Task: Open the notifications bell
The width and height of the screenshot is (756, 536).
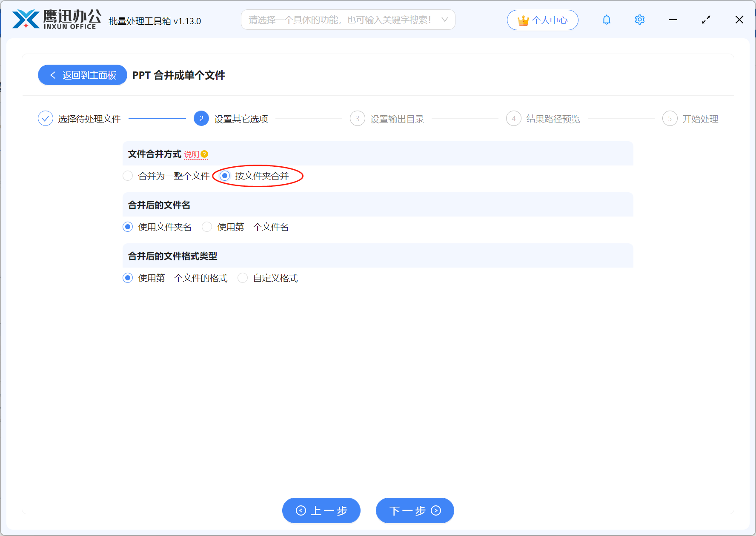Action: click(x=606, y=20)
